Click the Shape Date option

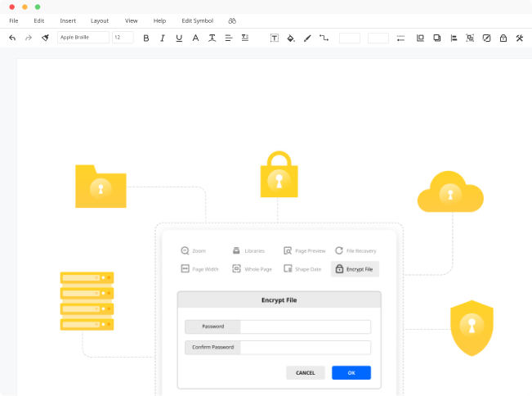coord(302,269)
